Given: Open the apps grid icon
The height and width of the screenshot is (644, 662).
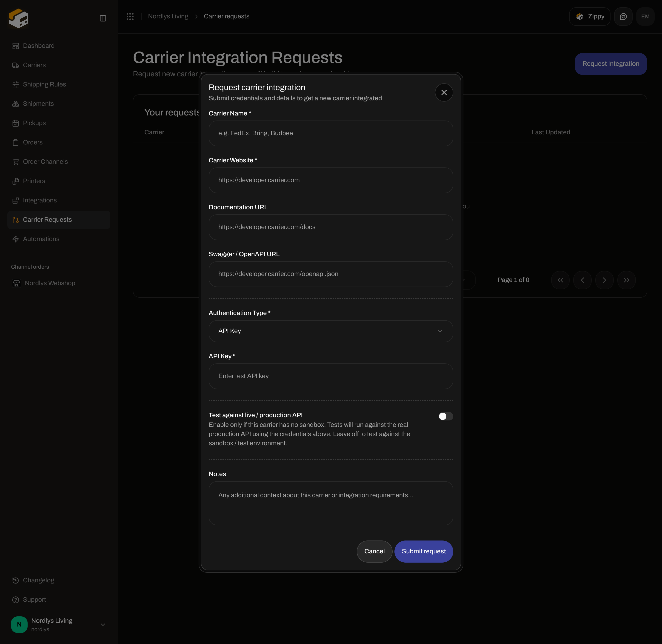Looking at the screenshot, I should pyautogui.click(x=130, y=17).
